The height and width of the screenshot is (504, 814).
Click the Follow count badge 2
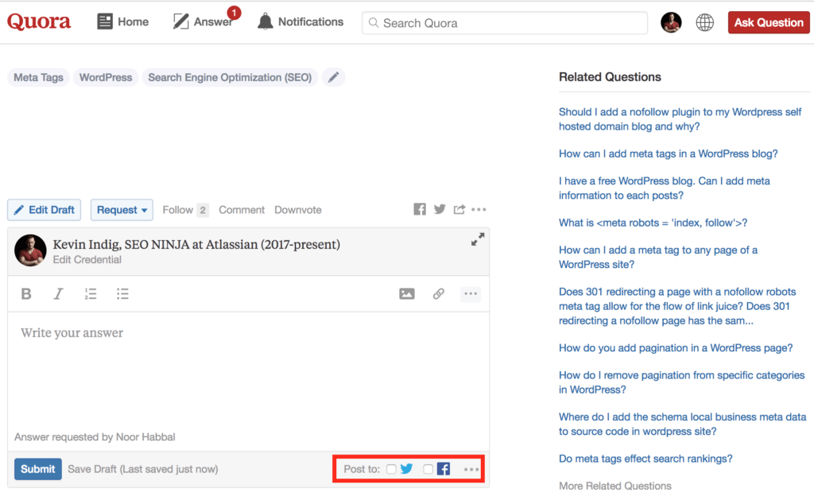click(203, 210)
